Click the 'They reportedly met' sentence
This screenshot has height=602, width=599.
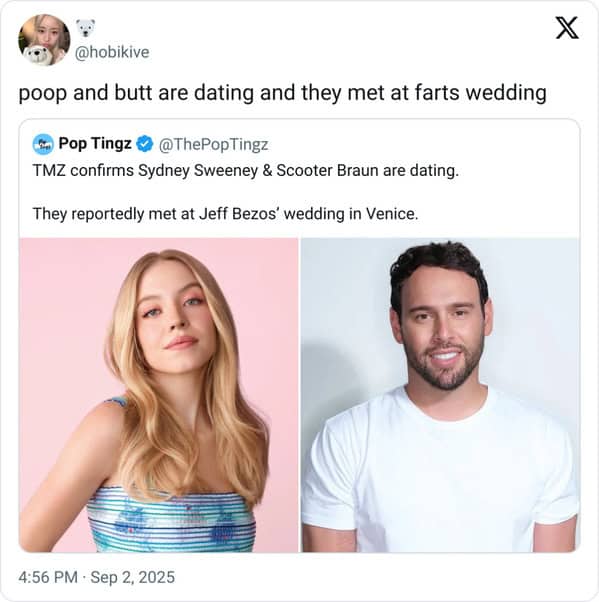click(x=225, y=213)
